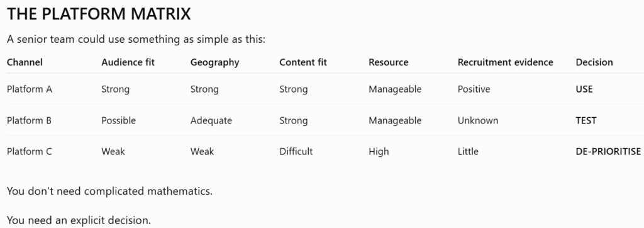
Task: Select the Platform C row label
Action: point(30,151)
